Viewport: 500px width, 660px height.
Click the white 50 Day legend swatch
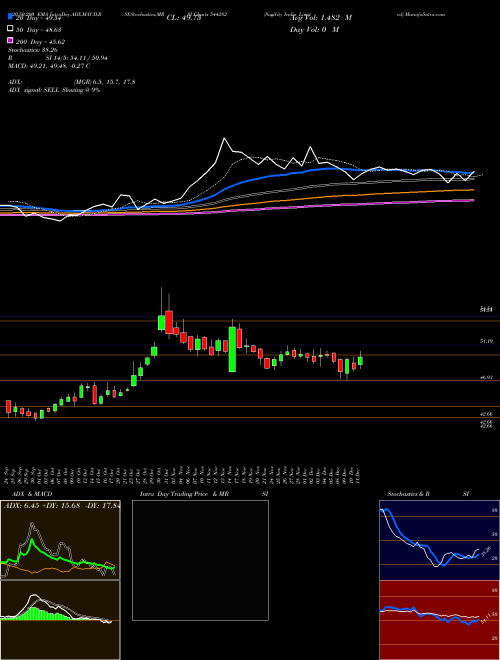10,29
